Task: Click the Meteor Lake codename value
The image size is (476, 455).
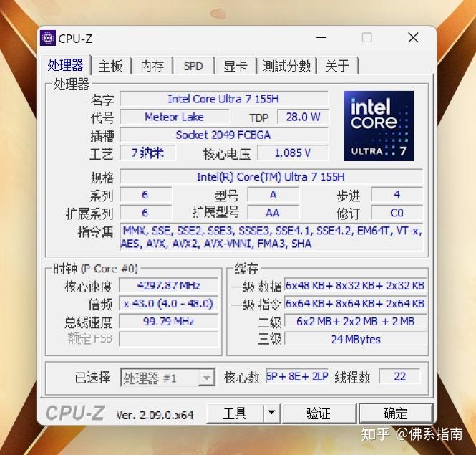Action: pos(174,117)
